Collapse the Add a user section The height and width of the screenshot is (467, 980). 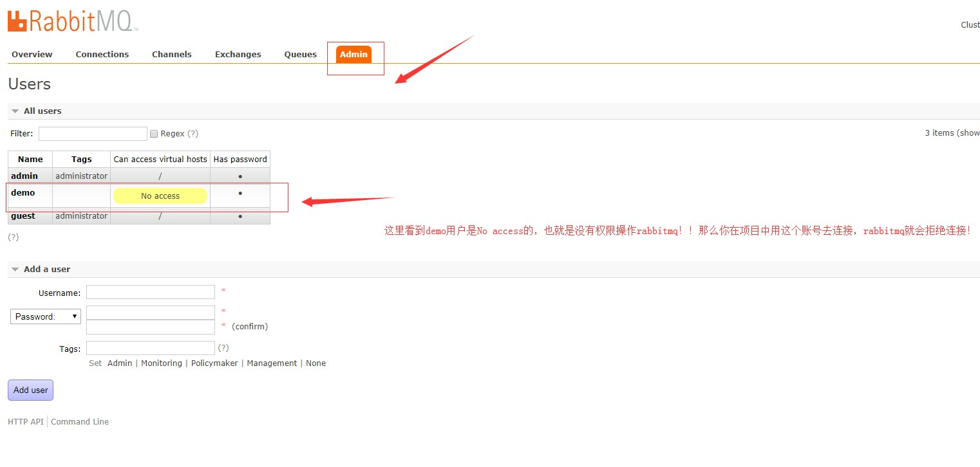click(41, 269)
